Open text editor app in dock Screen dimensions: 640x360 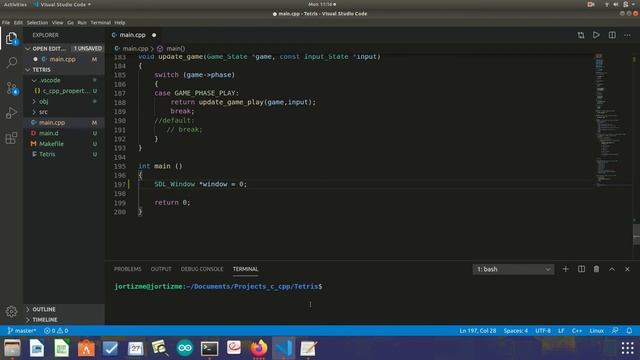[x=308, y=348]
